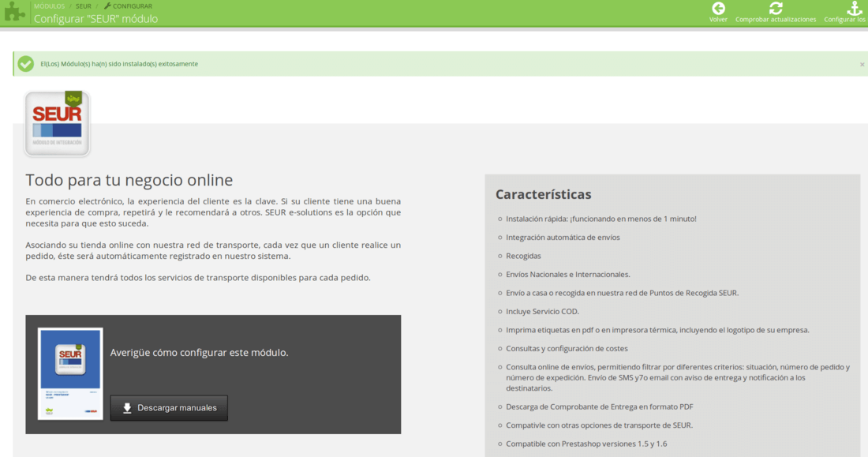Open the SEUR breadcrumb link
The height and width of the screenshot is (457, 868).
click(84, 6)
